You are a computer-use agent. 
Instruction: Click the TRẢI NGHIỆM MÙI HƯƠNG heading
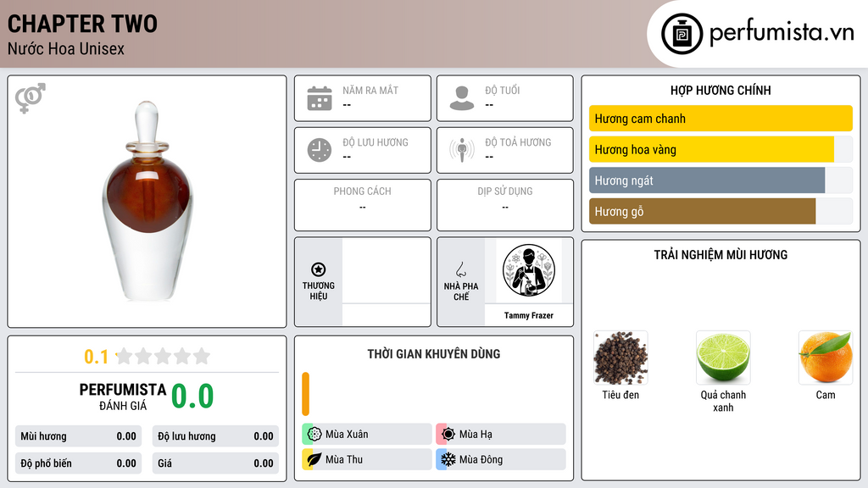coord(721,255)
